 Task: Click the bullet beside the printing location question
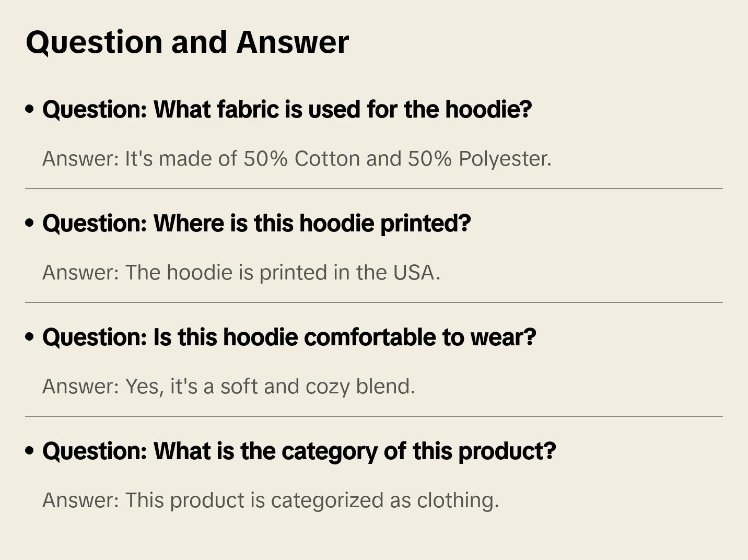click(30, 224)
